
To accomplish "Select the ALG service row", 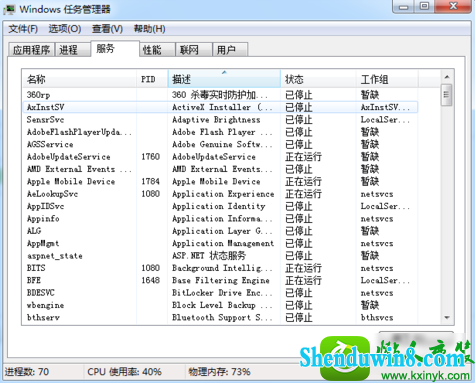I will [x=220, y=231].
